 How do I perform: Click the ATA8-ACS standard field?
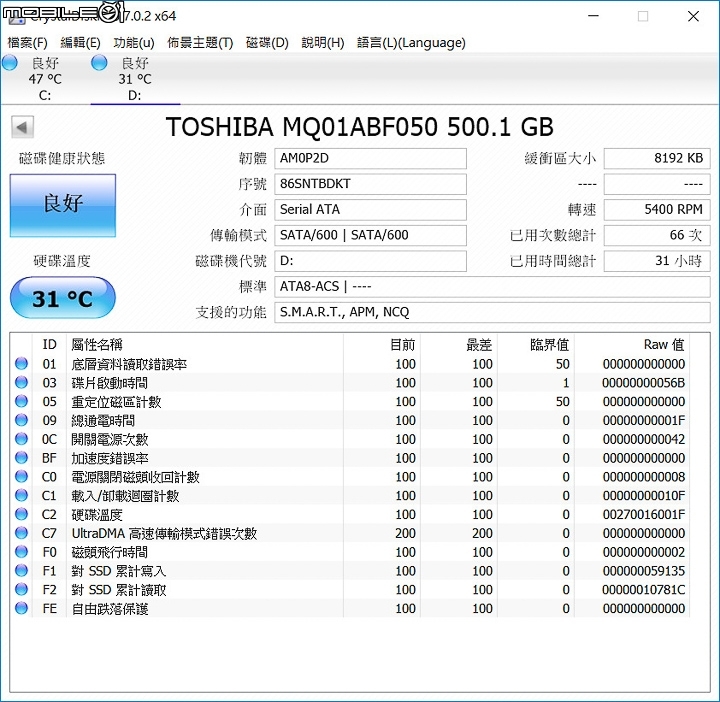point(492,287)
